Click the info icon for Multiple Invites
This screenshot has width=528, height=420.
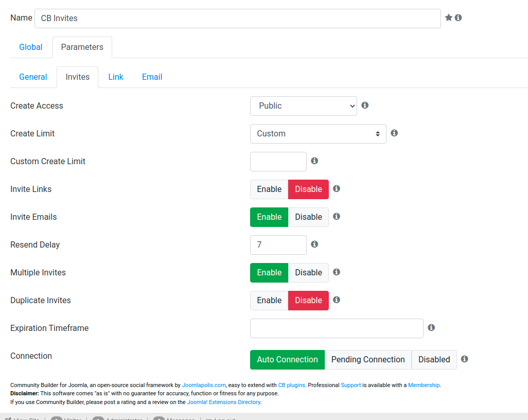[x=337, y=272]
